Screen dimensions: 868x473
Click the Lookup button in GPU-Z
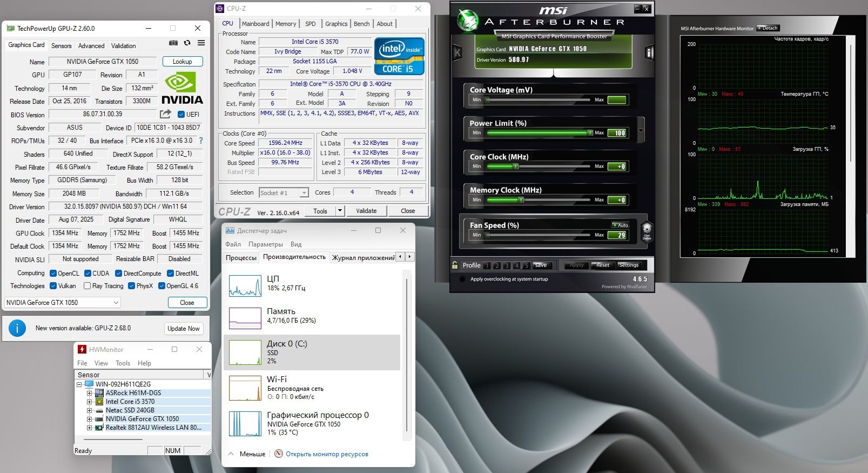coord(183,62)
